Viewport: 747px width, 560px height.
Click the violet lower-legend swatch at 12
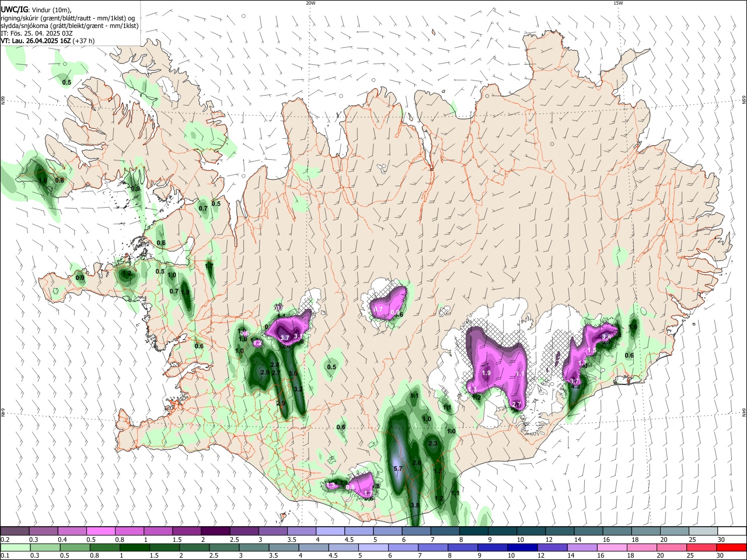pos(551,547)
